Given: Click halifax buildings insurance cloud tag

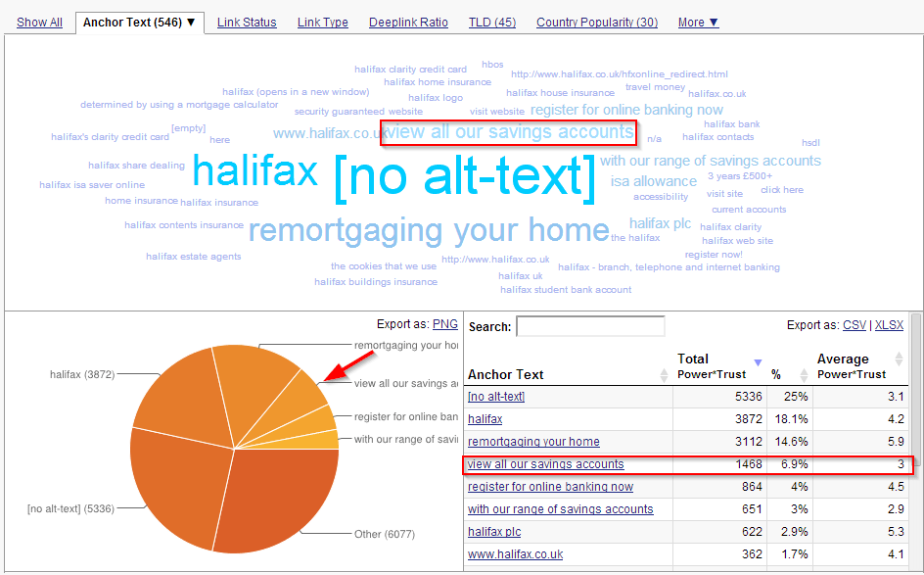Looking at the screenshot, I should (376, 281).
